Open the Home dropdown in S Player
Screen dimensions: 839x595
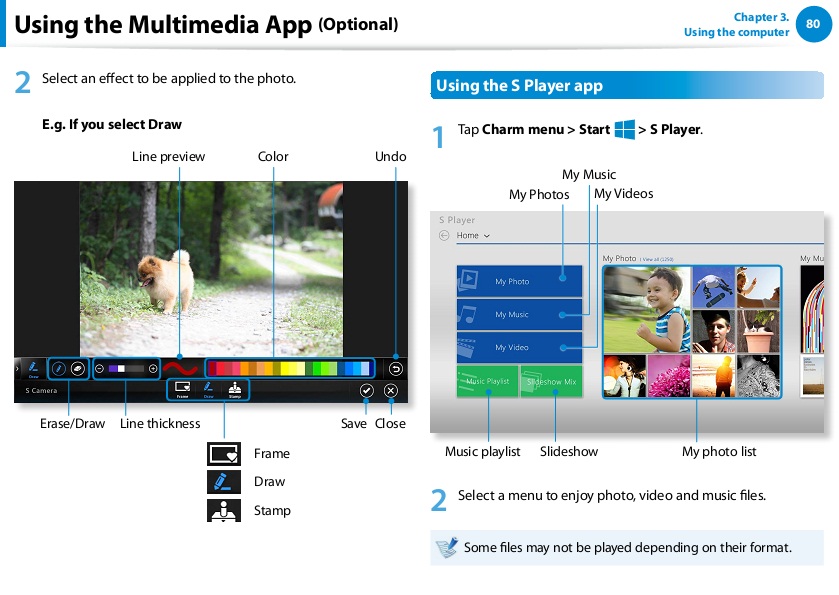(473, 235)
